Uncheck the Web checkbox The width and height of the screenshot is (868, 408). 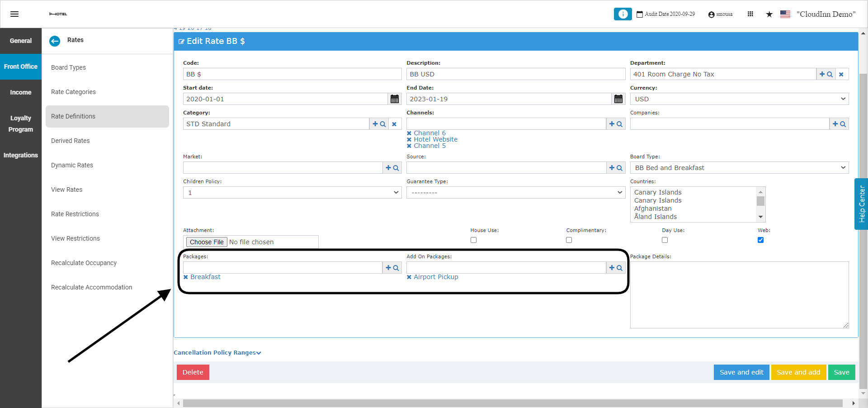pos(761,240)
